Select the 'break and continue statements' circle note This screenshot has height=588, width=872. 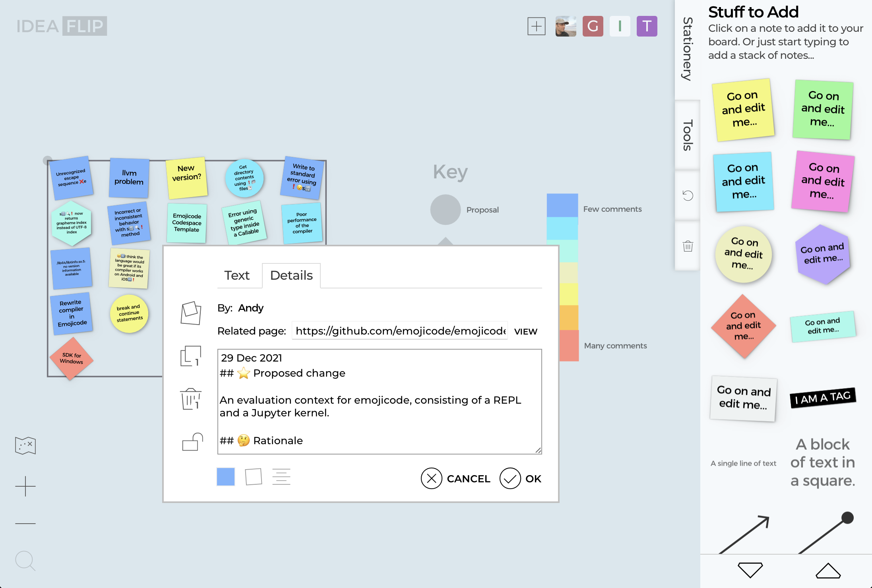[129, 313]
